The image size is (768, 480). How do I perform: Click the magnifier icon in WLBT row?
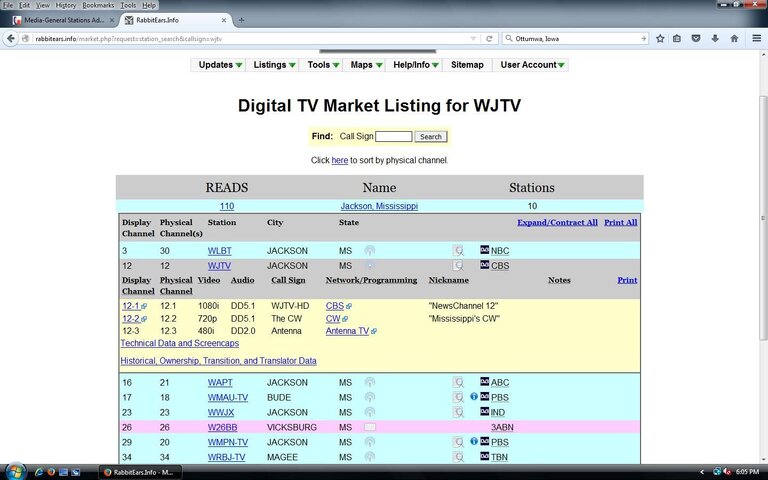pyautogui.click(x=457, y=251)
